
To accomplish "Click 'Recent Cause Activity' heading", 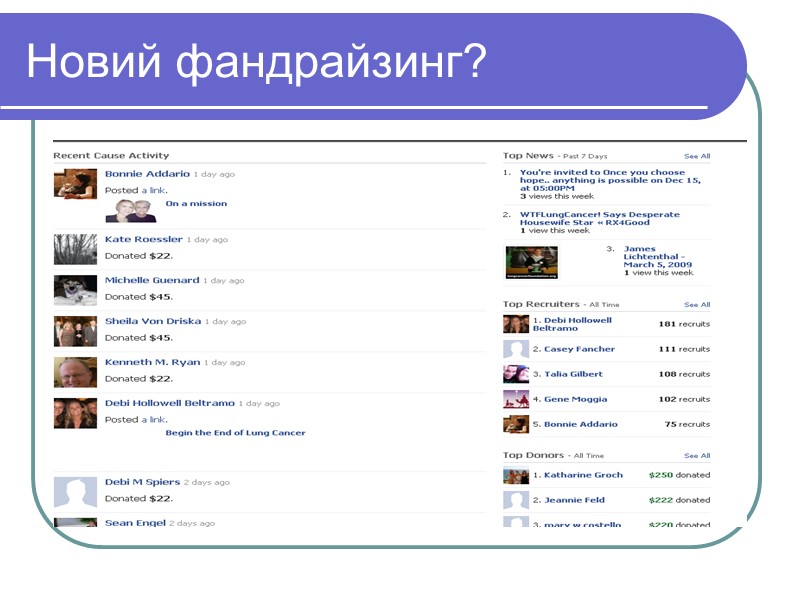I will (111, 156).
